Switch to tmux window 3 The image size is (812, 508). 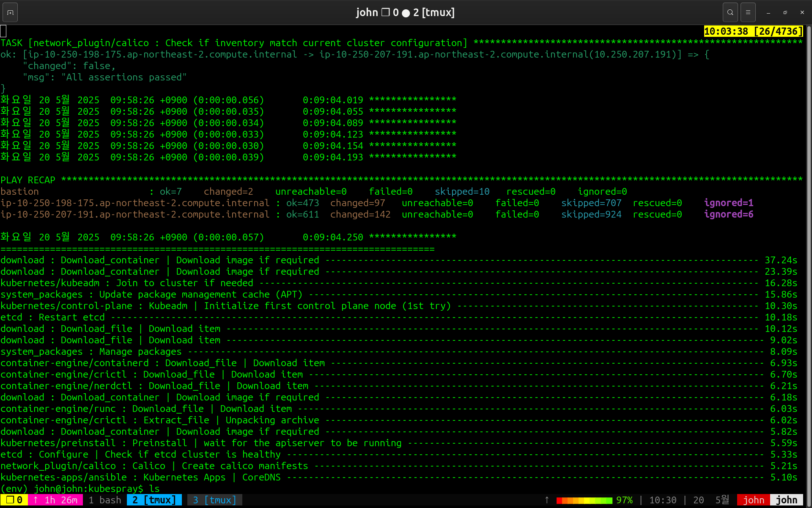(x=214, y=500)
